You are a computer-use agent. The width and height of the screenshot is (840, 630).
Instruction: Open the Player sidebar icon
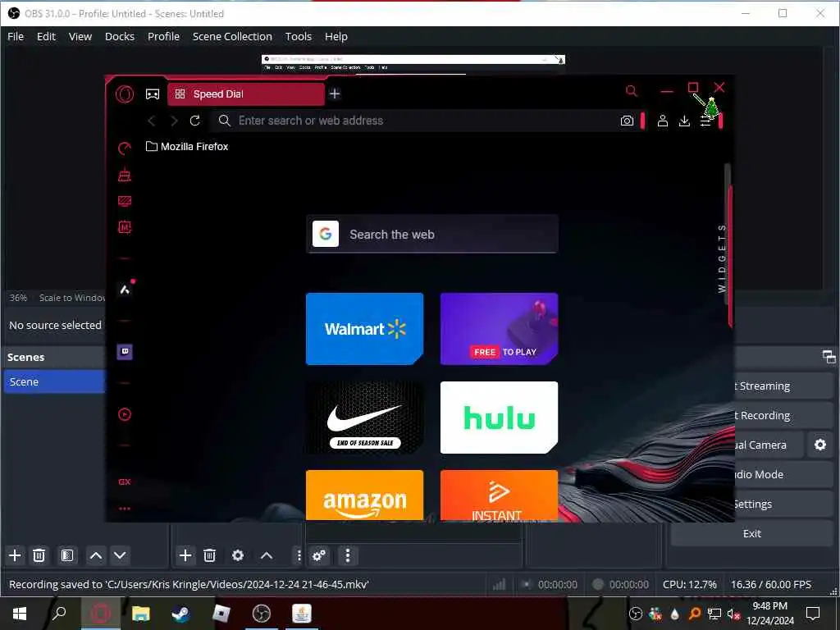125,414
